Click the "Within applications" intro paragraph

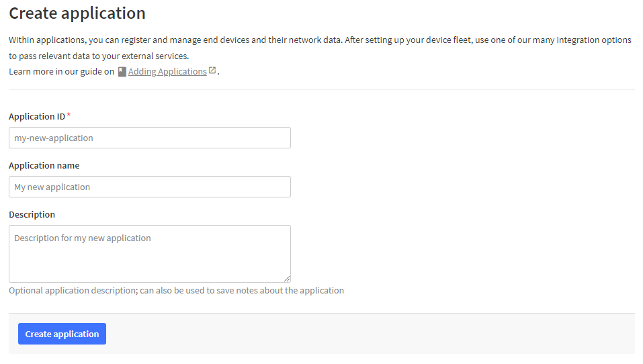[320, 40]
